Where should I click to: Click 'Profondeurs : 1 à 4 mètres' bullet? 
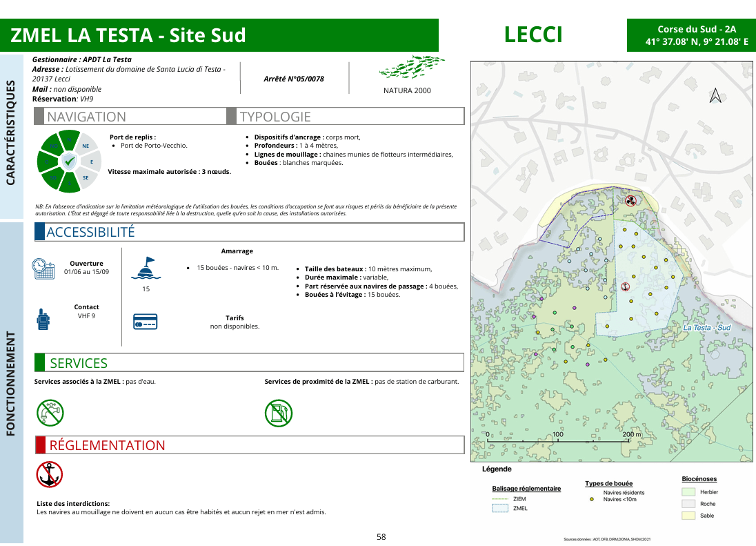click(296, 145)
